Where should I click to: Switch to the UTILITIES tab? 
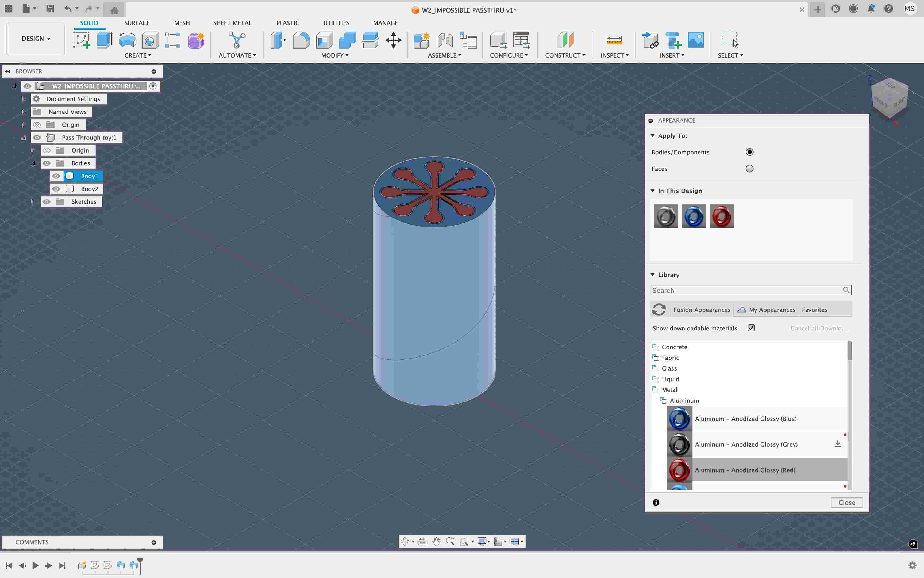pyautogui.click(x=336, y=23)
